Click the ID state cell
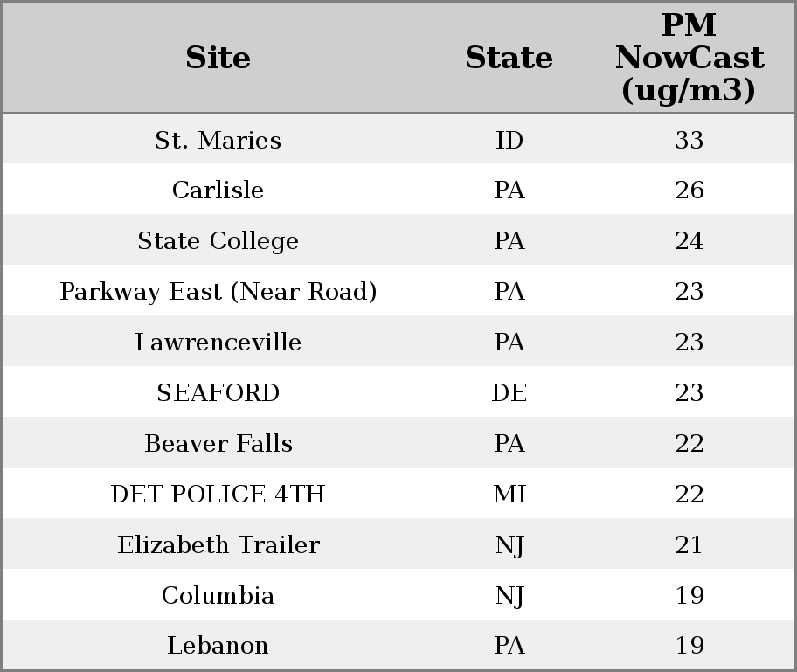The image size is (797, 672). [509, 140]
